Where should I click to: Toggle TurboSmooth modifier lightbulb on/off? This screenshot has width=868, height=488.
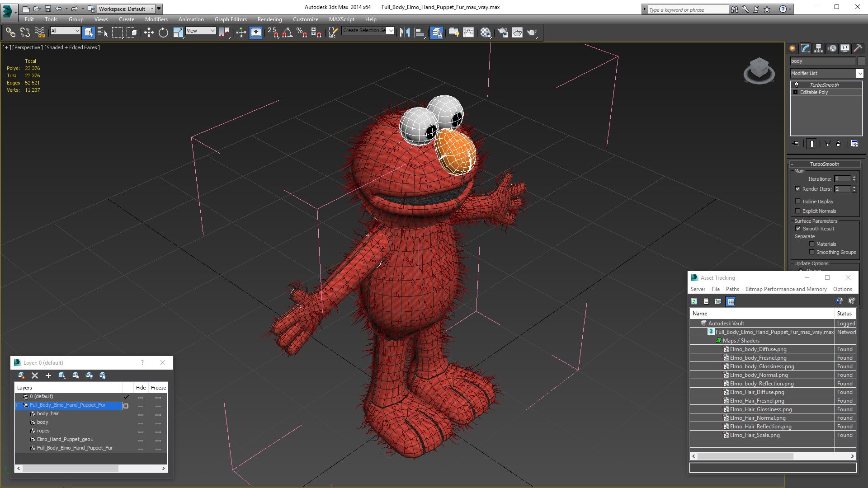click(797, 85)
